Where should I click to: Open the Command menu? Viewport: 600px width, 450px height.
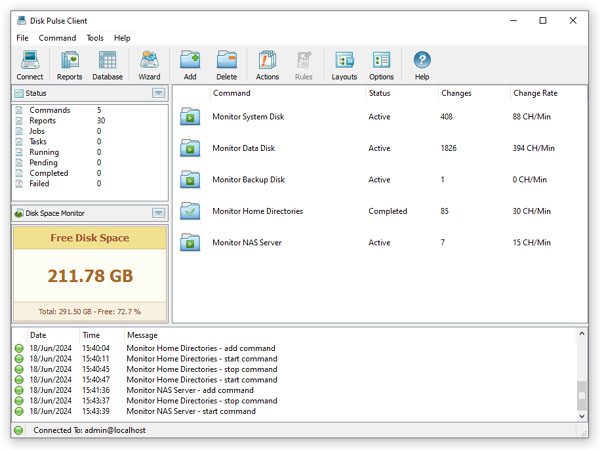coord(57,38)
